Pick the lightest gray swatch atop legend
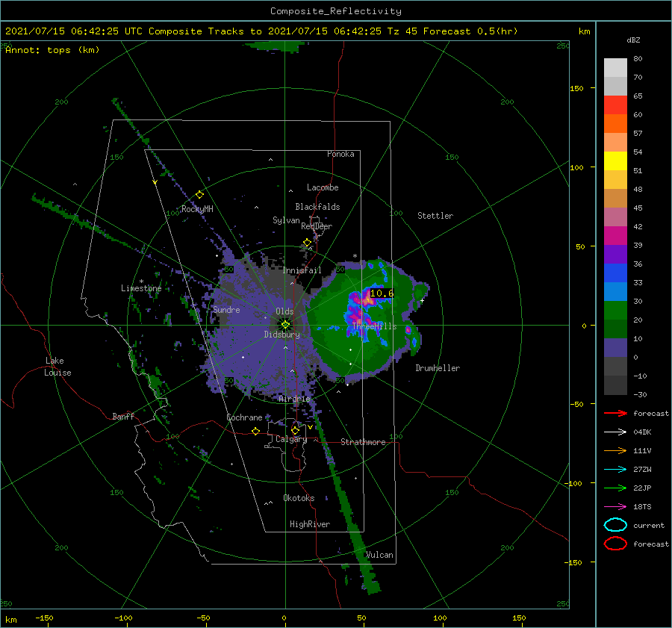Screen dimensions: 672x628 (615, 67)
